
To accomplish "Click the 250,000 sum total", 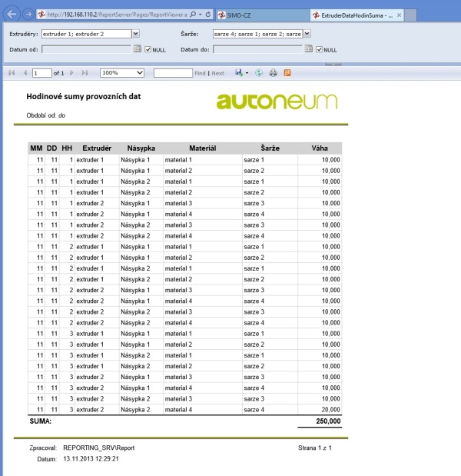I will tap(329, 421).
